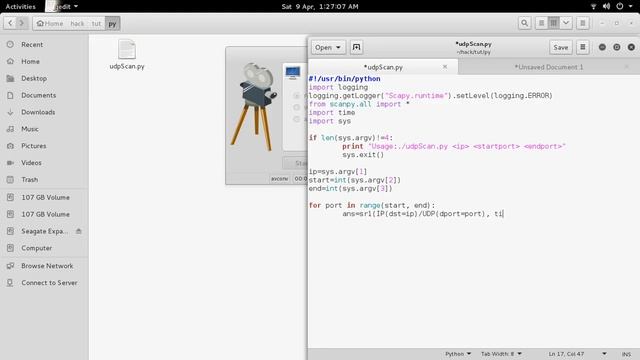
Task: Click the 'sys.exit()' code line
Action: 363,155
